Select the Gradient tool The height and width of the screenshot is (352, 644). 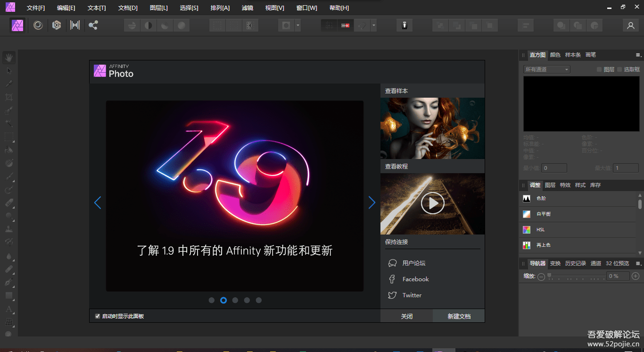[9, 163]
